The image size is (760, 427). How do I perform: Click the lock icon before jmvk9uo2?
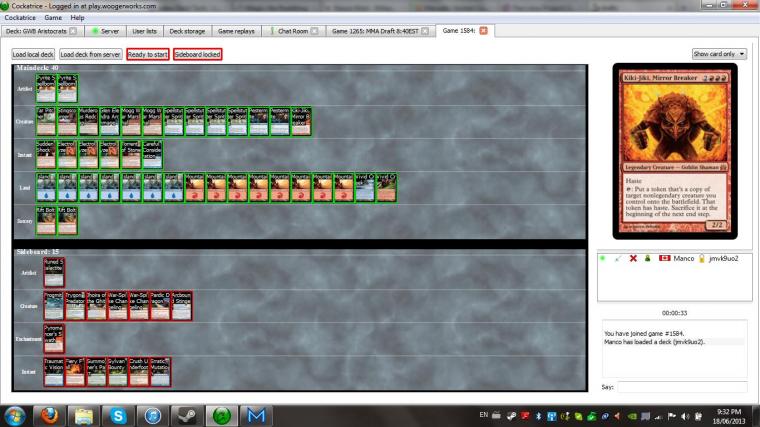coord(701,258)
